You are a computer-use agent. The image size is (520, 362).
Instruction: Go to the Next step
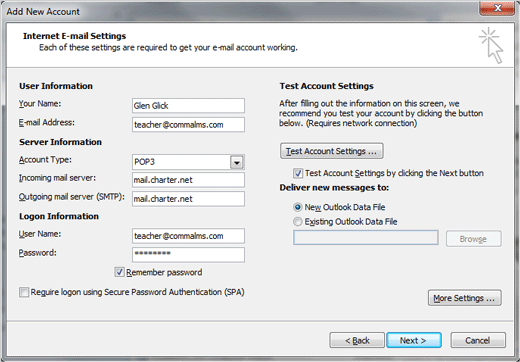[414, 340]
